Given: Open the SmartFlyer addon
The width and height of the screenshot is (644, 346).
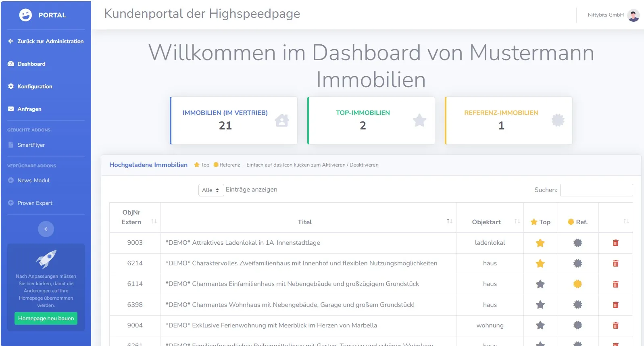Looking at the screenshot, I should 26,145.
